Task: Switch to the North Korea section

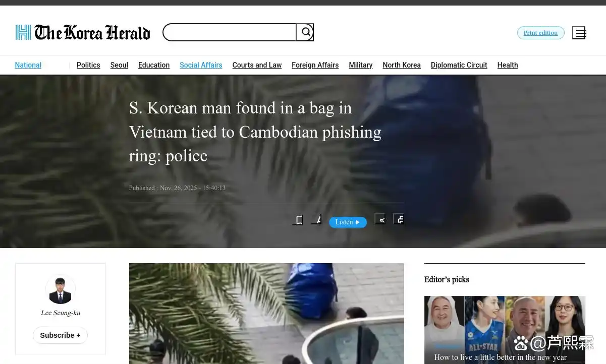Action: tap(402, 65)
